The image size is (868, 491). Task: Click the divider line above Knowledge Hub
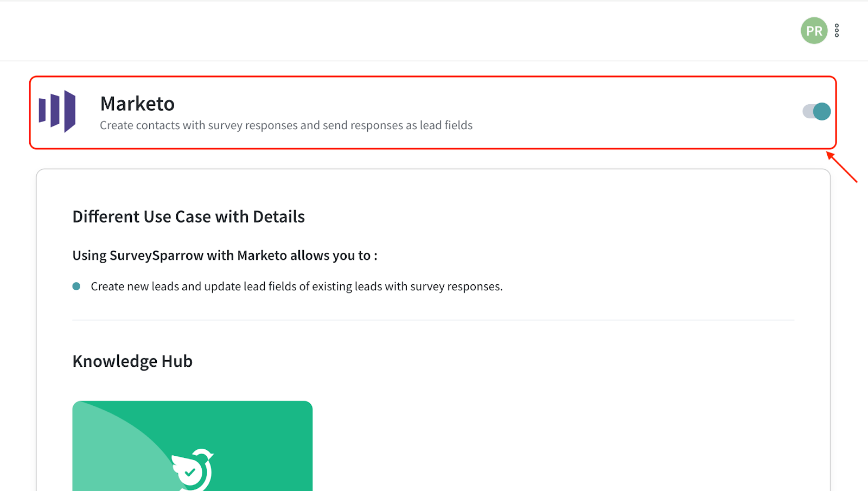pyautogui.click(x=433, y=321)
